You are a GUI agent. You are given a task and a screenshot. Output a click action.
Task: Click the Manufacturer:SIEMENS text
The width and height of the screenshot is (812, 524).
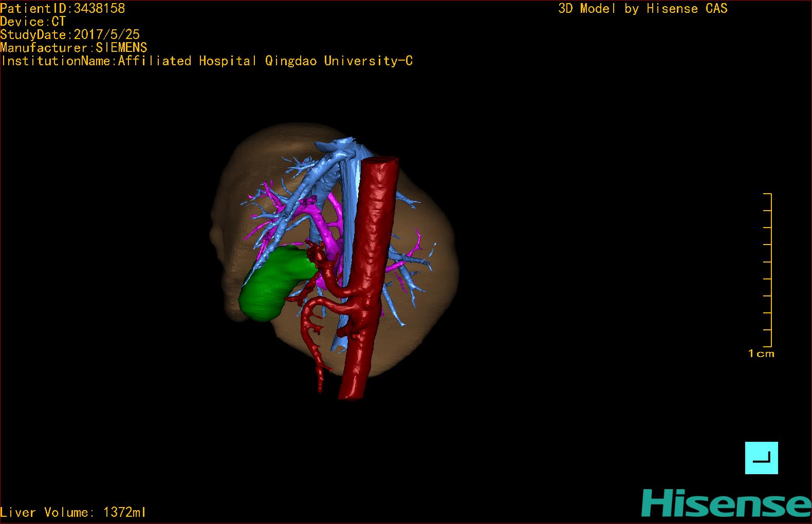74,48
